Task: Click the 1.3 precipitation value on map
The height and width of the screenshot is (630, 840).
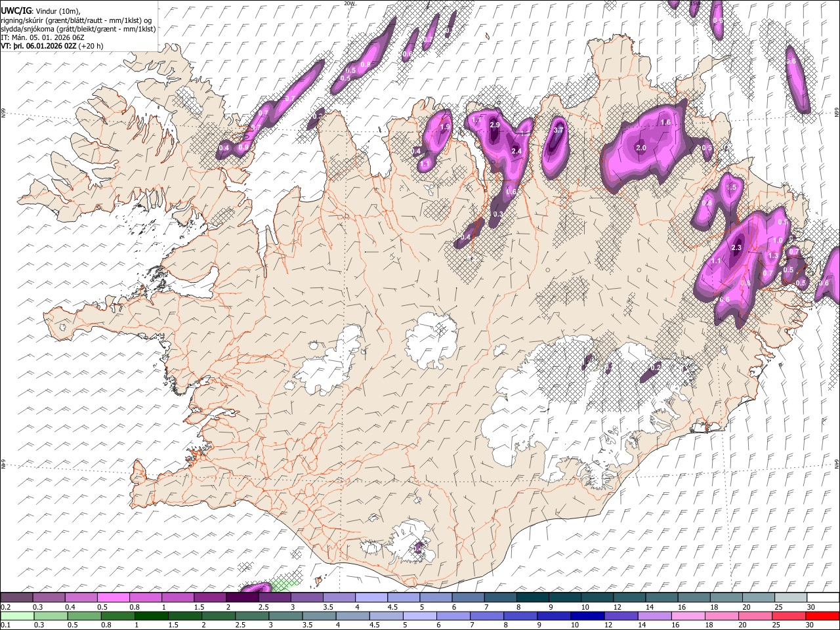Action: click(x=773, y=256)
